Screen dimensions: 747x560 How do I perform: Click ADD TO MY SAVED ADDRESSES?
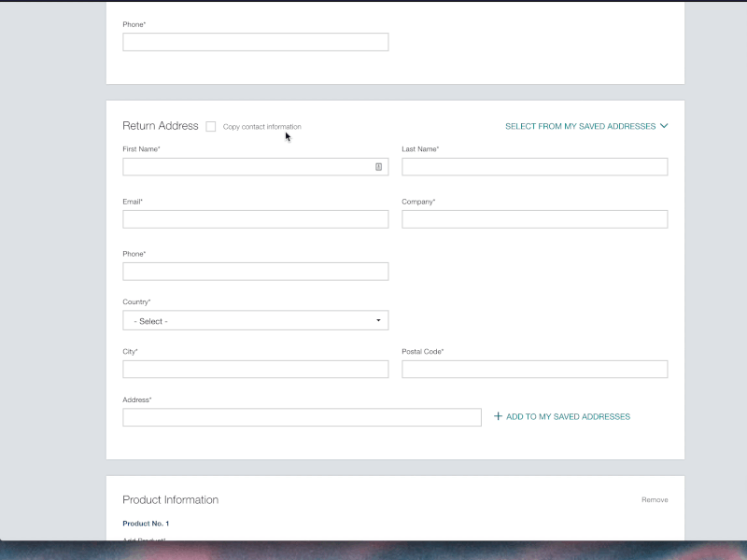click(566, 416)
